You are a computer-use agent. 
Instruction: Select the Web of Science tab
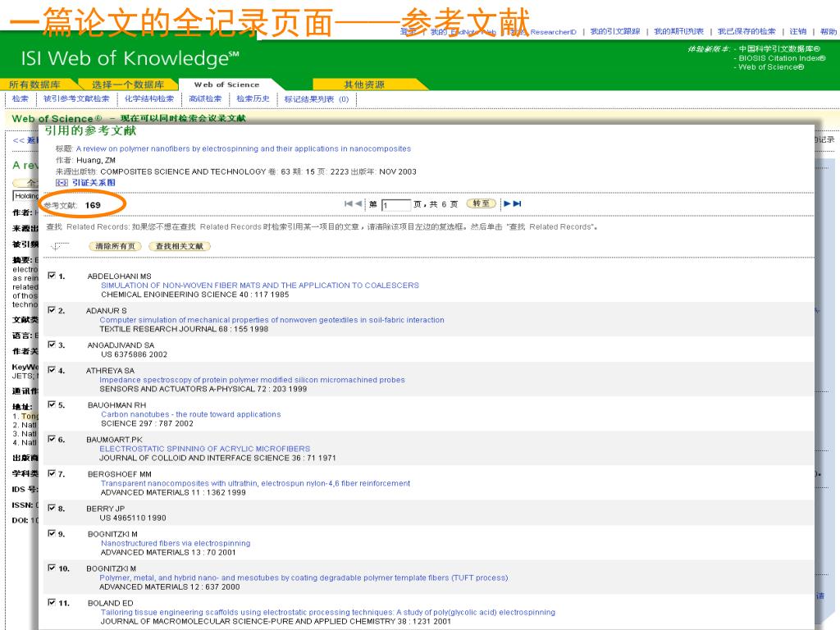pos(226,84)
